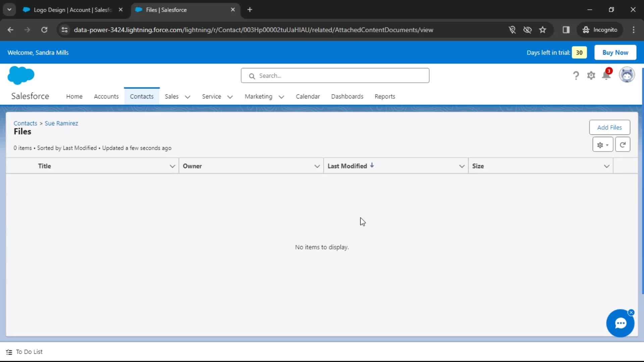This screenshot has width=644, height=362.
Task: Open the Incognito indicator
Action: (600, 30)
